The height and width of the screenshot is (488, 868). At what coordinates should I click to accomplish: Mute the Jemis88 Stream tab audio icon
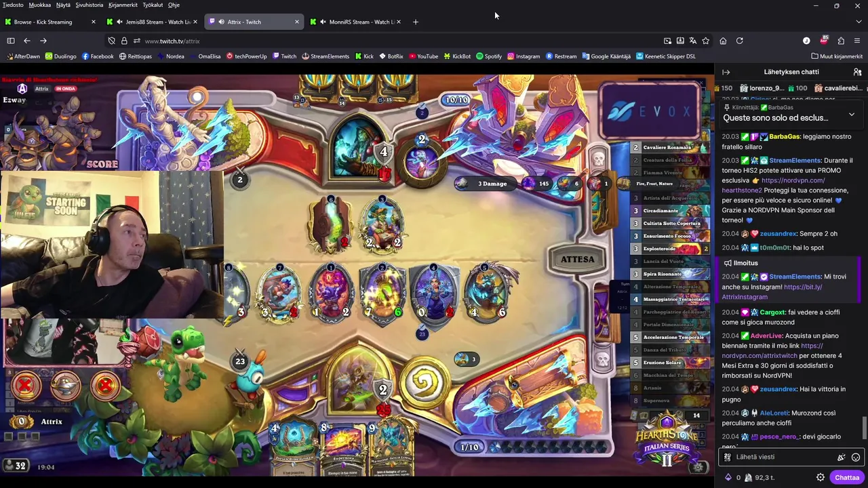(x=119, y=22)
